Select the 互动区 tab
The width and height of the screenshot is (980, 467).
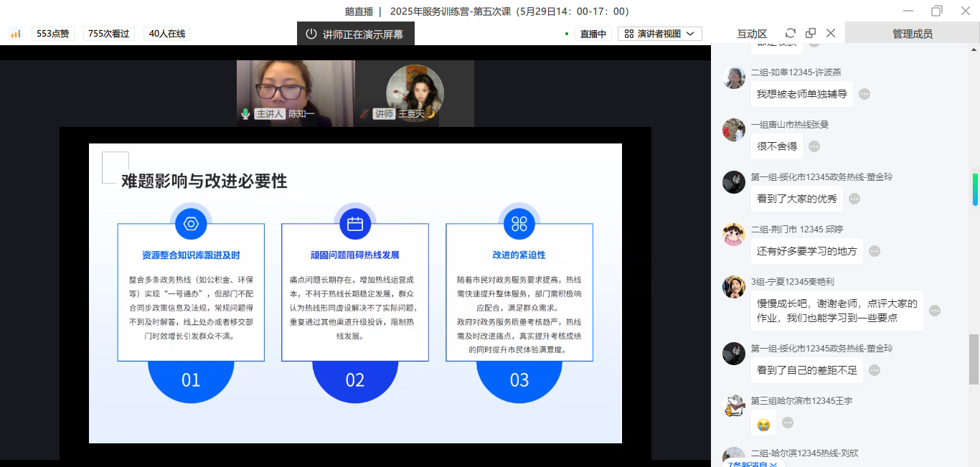752,34
